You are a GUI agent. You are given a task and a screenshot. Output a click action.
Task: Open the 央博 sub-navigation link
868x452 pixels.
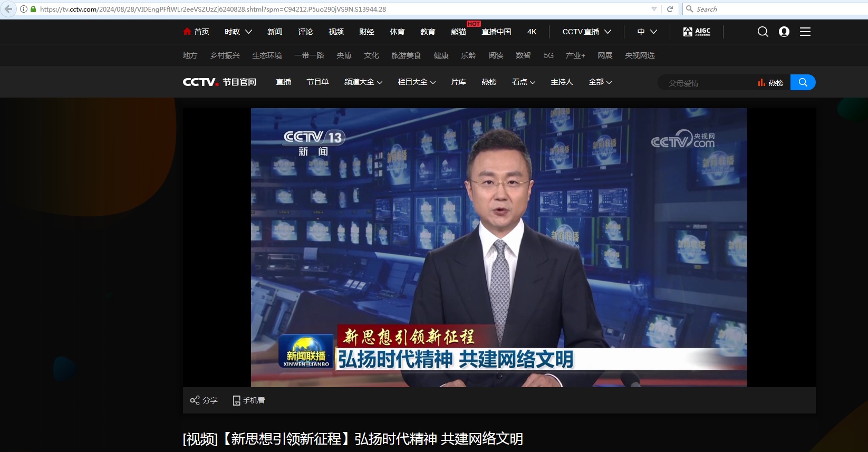[344, 55]
